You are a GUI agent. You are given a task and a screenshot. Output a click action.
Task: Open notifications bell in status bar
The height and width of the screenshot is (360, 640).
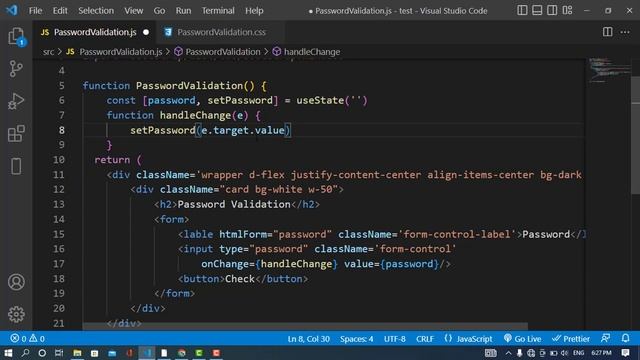pyautogui.click(x=625, y=338)
